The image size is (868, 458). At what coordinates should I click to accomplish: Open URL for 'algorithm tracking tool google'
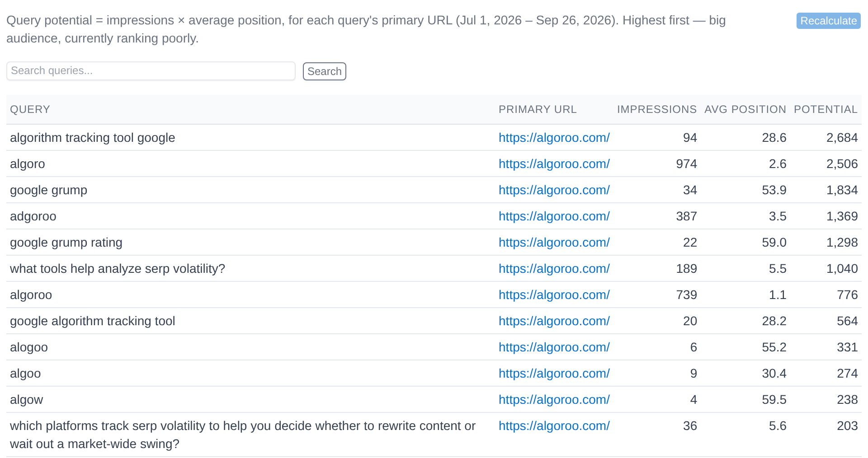(554, 138)
